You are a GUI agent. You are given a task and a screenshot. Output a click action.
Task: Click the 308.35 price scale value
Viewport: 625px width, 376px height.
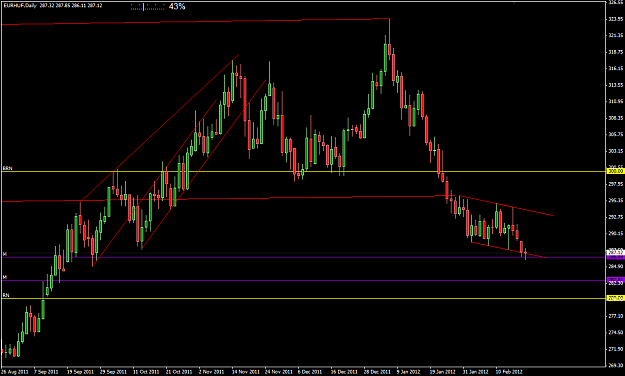616,118
